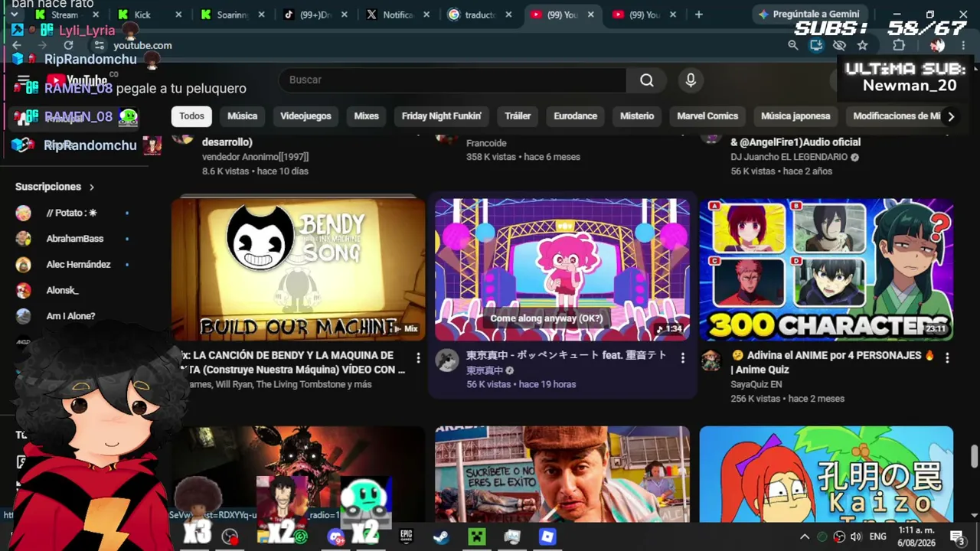The image size is (980, 551).
Task: Switch to the Soaring browser tab
Action: click(233, 15)
